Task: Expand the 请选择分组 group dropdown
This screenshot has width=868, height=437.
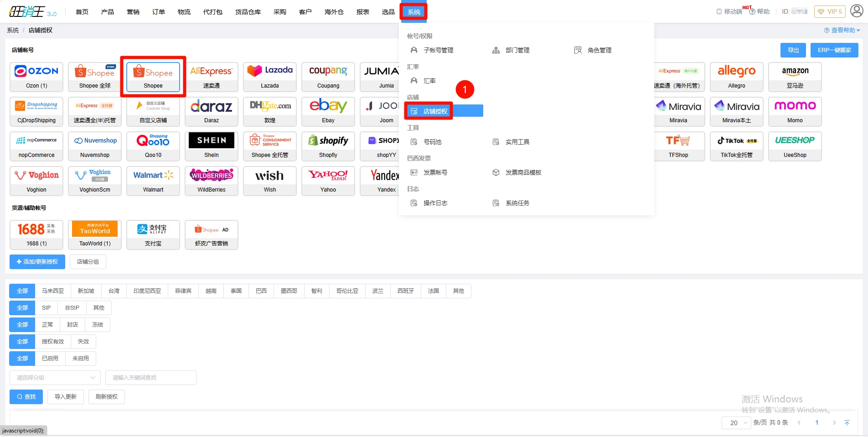Action: (x=55, y=378)
